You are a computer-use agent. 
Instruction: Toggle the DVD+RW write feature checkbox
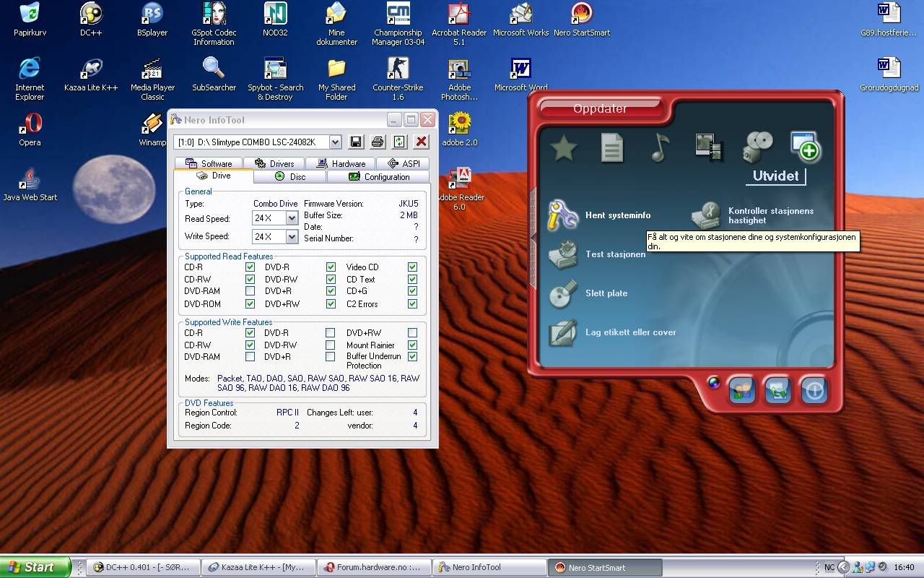[x=412, y=333]
